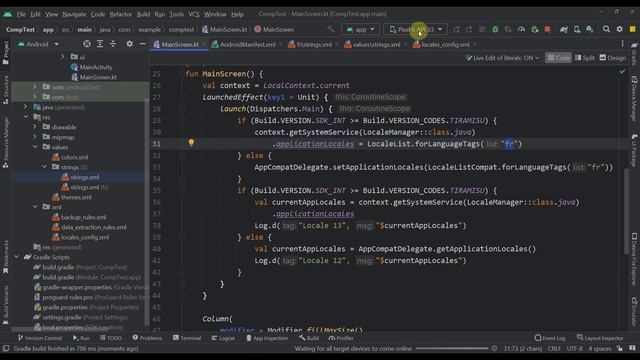Open the Terminal tool window
The width and height of the screenshot is (640, 360).
(187, 338)
